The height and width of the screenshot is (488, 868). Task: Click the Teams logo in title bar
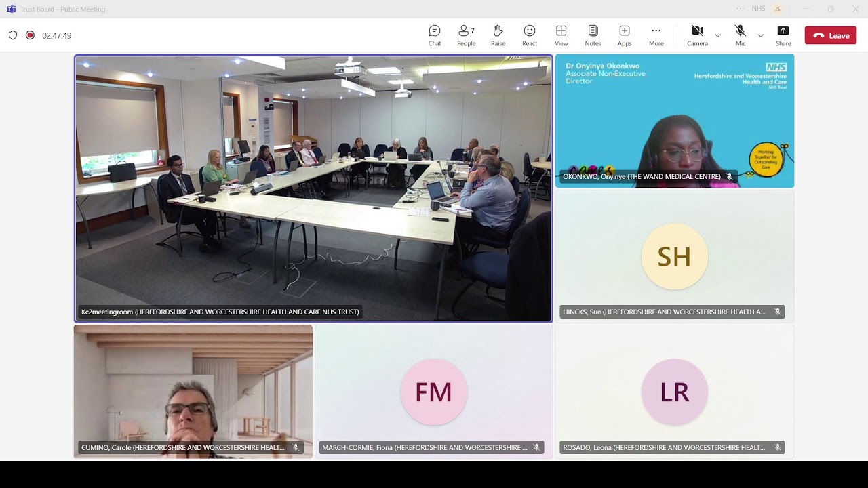[11, 9]
